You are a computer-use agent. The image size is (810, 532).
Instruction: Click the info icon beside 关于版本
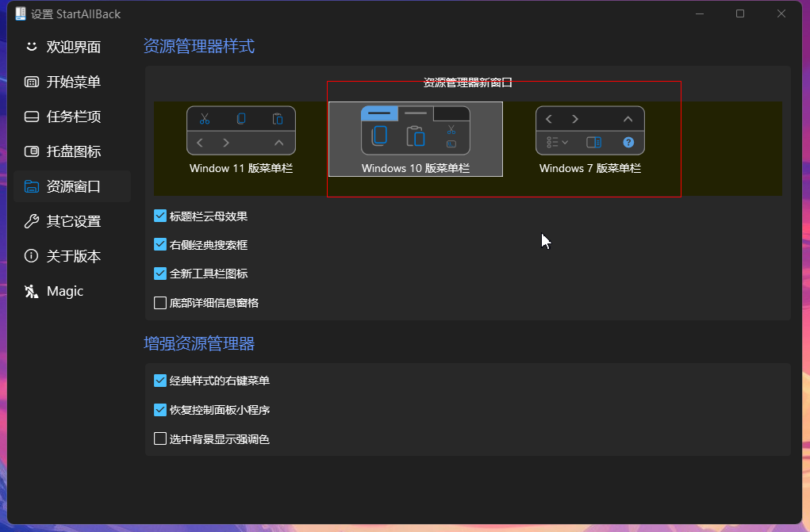(x=32, y=255)
